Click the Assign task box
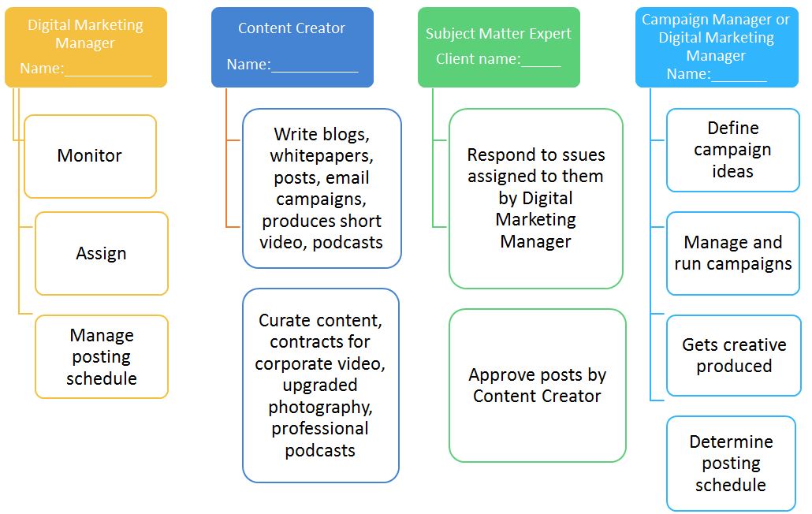812x514 pixels. (x=101, y=254)
